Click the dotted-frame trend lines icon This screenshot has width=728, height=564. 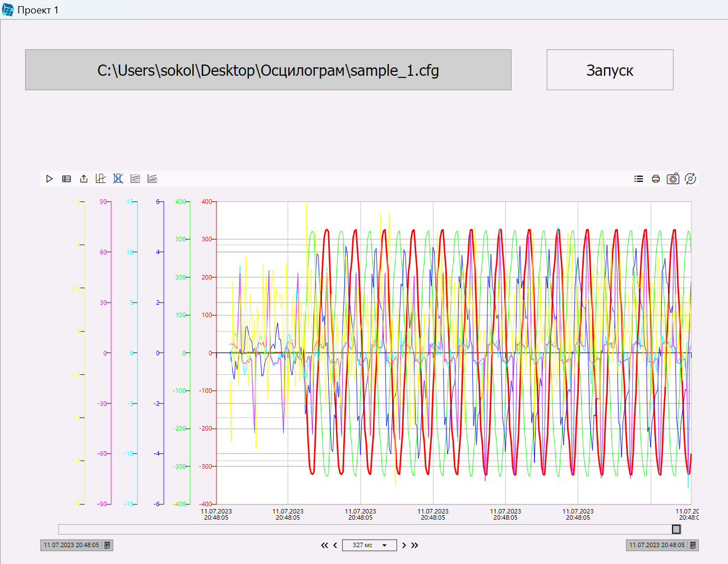click(135, 178)
